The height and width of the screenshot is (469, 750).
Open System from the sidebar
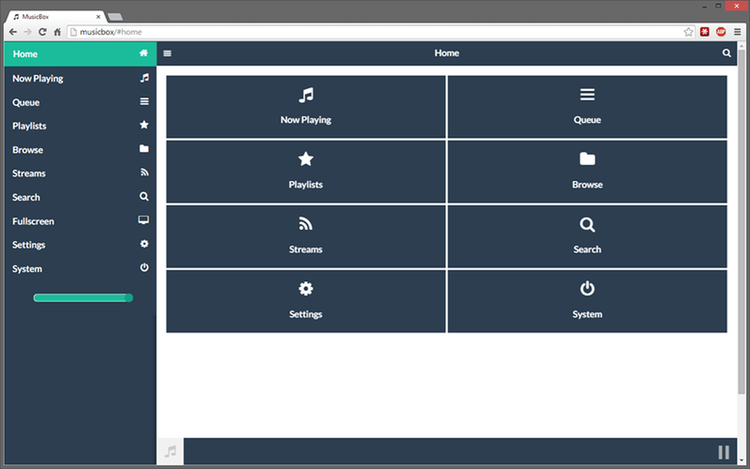[x=78, y=269]
